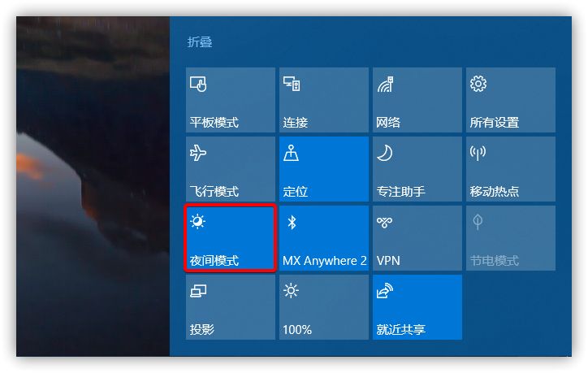Open All Settings via gear icon
This screenshot has height=373, width=588.
pos(478,84)
